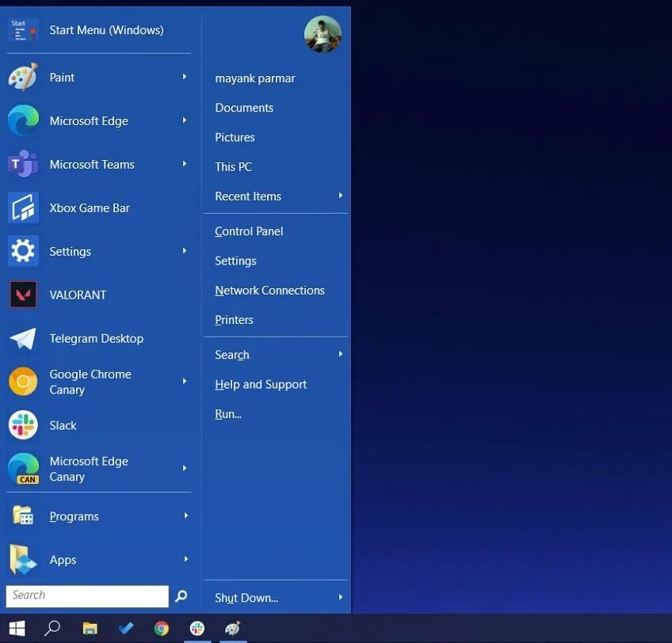Image resolution: width=672 pixels, height=643 pixels.
Task: Click the Apps folder icon
Action: [23, 560]
